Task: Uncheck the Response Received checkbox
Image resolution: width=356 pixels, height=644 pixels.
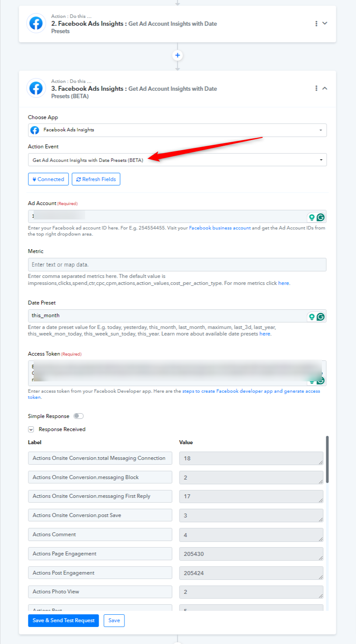Action: [31, 429]
